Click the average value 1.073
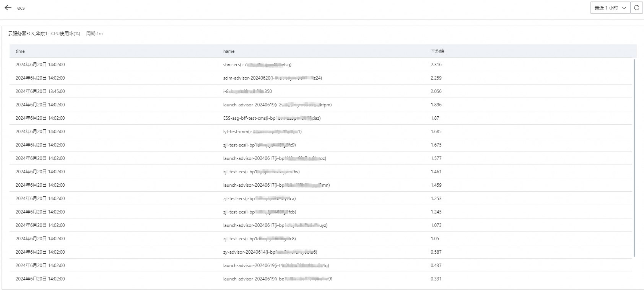Image resolution: width=644 pixels, height=290 pixels. (x=436, y=225)
